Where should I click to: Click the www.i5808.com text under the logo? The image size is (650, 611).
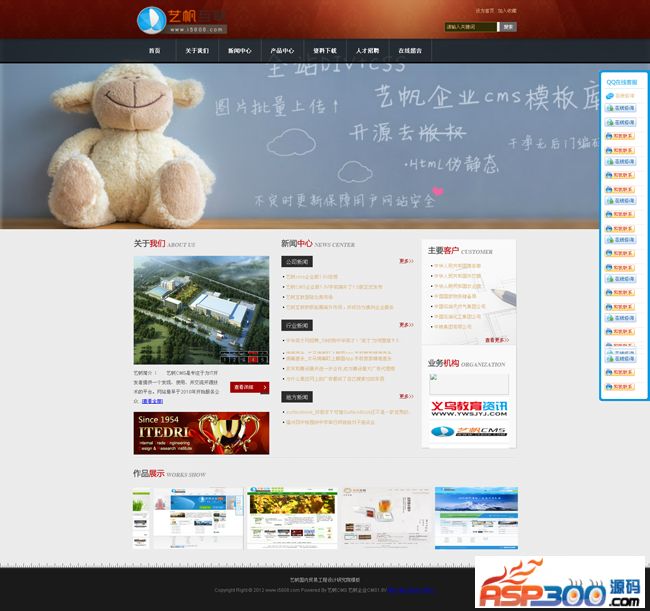tap(196, 29)
